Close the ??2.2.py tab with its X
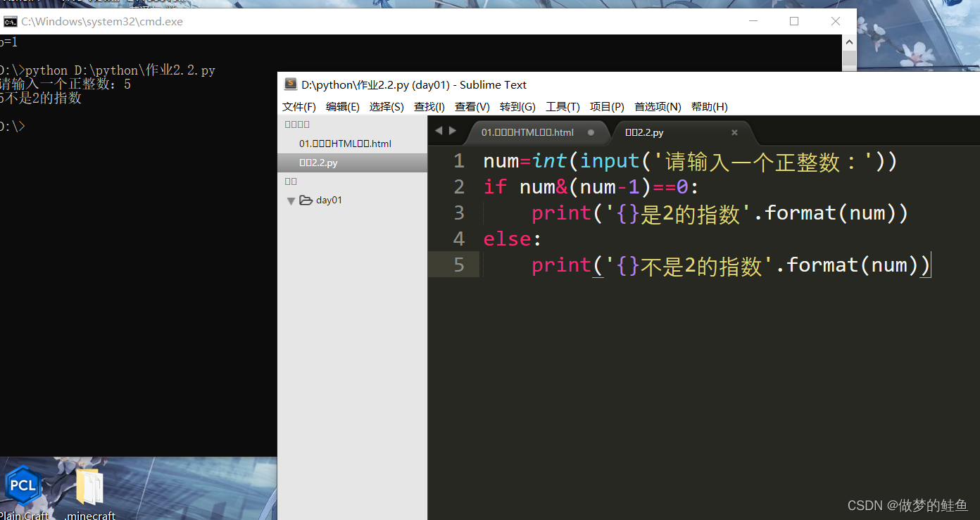 [x=734, y=132]
